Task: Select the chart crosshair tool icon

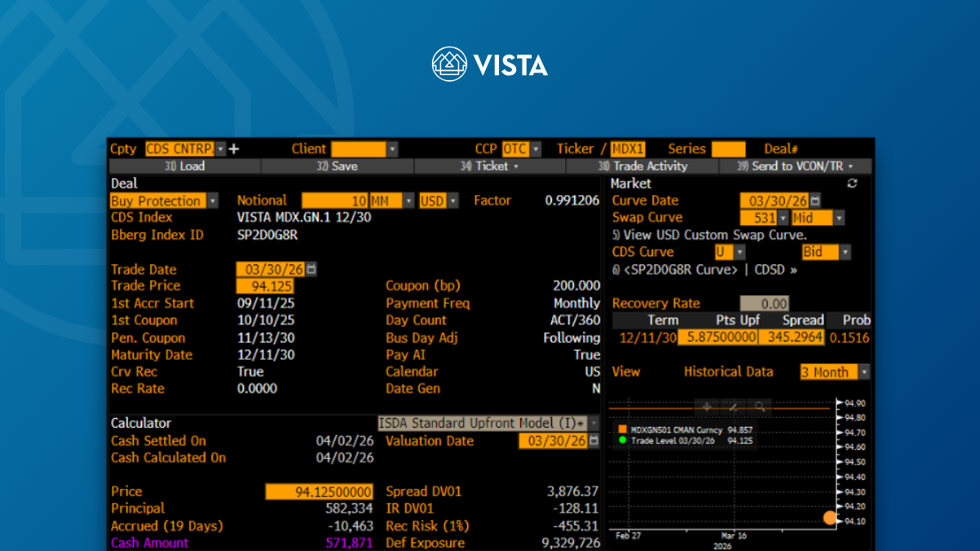Action: pos(706,406)
